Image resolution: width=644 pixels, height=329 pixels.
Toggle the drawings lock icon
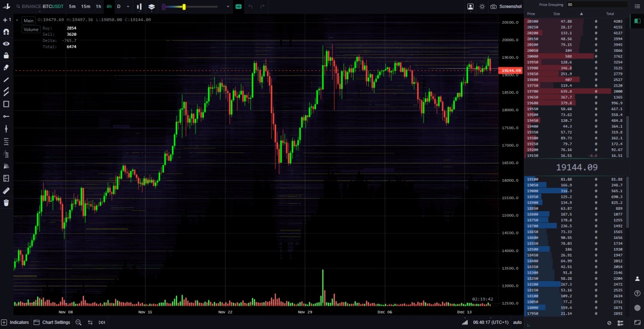click(6, 55)
